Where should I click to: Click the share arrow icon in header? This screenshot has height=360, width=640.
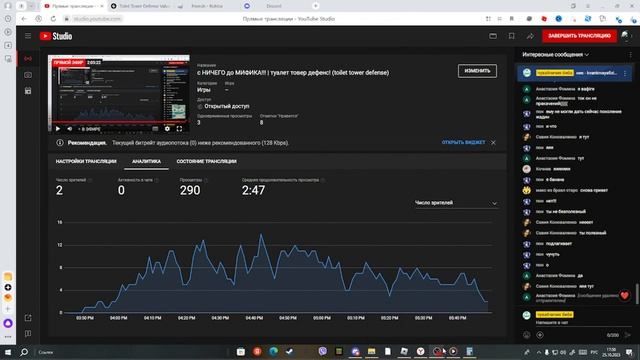(x=530, y=36)
